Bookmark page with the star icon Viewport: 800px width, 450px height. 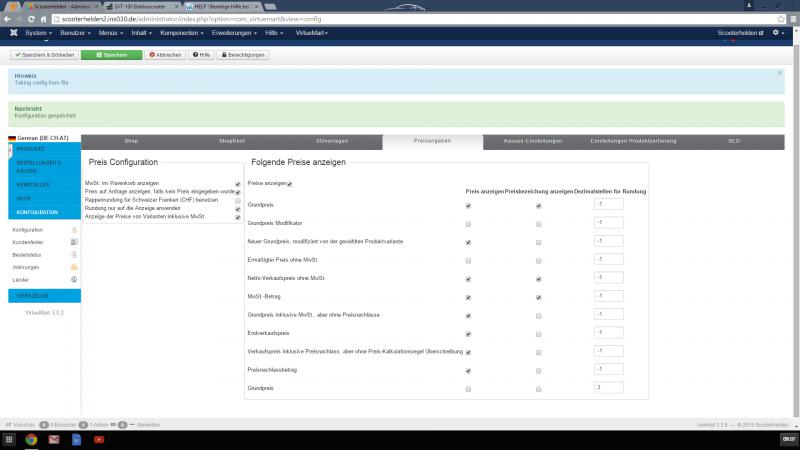pyautogui.click(x=779, y=19)
